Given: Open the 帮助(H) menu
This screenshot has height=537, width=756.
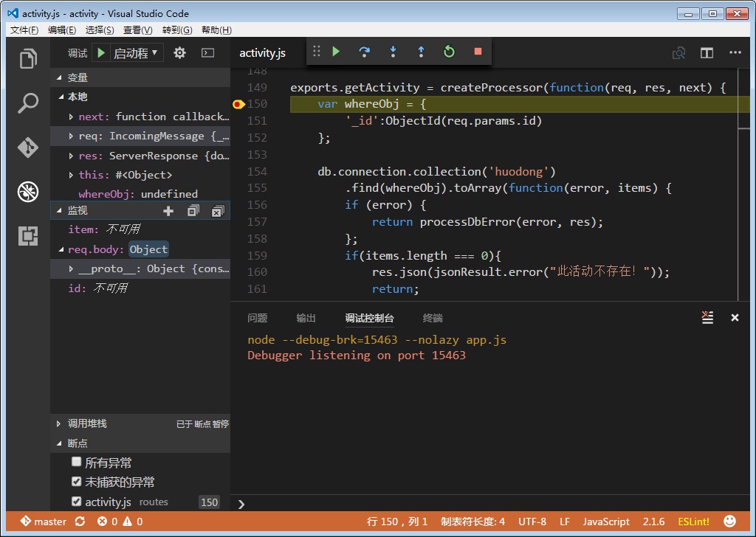Looking at the screenshot, I should [216, 30].
